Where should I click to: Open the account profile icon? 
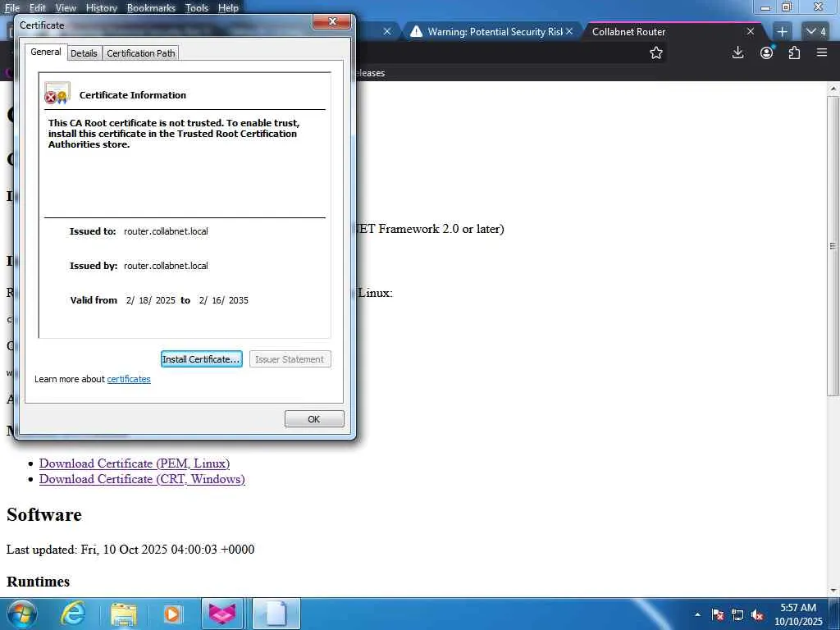click(767, 52)
